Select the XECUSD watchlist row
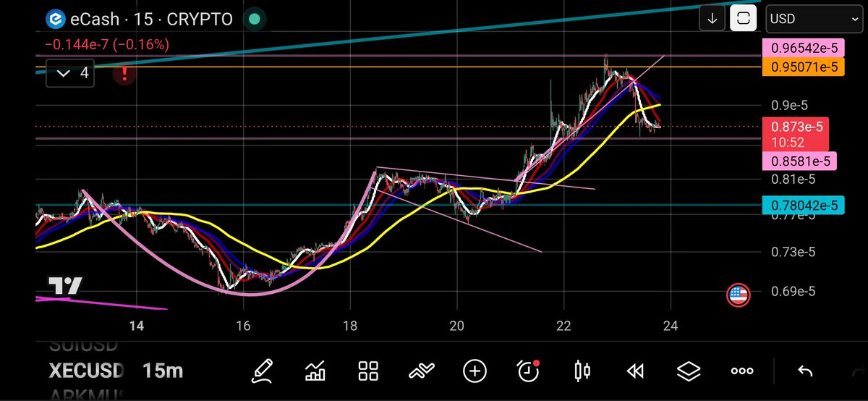Image resolution: width=868 pixels, height=401 pixels. [x=87, y=371]
